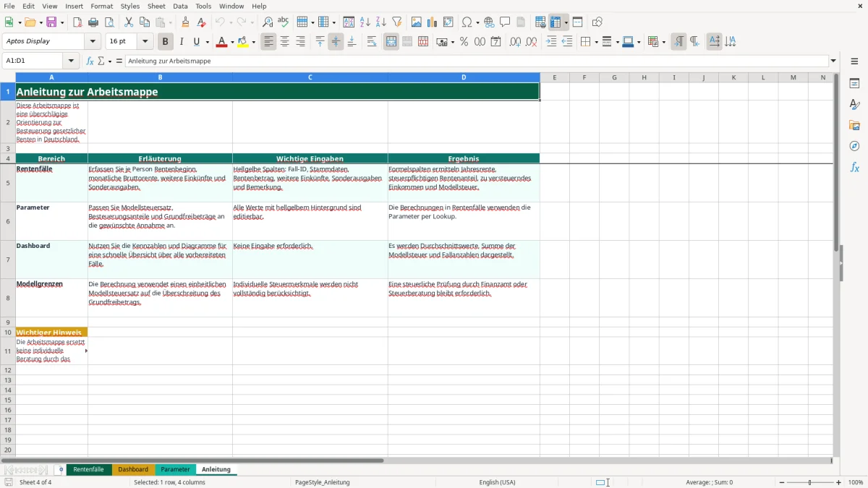The image size is (868, 488).
Task: Insert a comment
Action: 505,22
